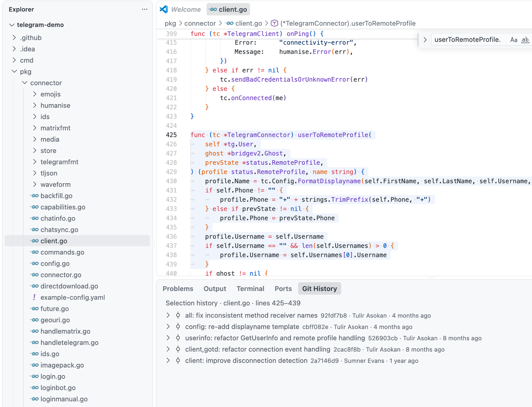Switch to the Welcome editor tab

(181, 10)
